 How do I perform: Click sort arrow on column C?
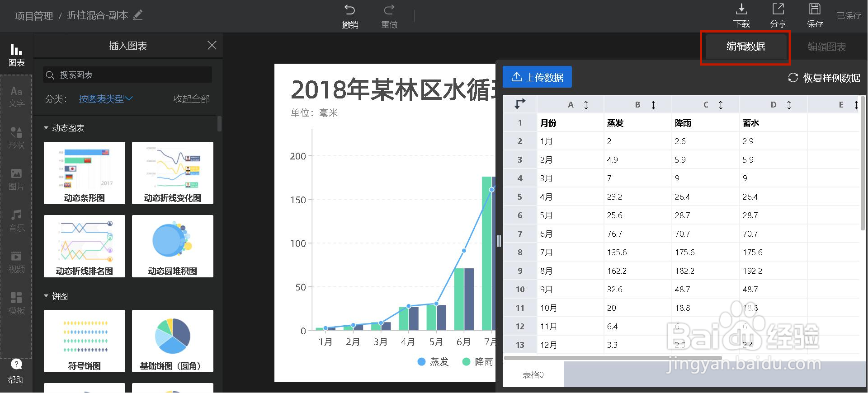(x=721, y=105)
